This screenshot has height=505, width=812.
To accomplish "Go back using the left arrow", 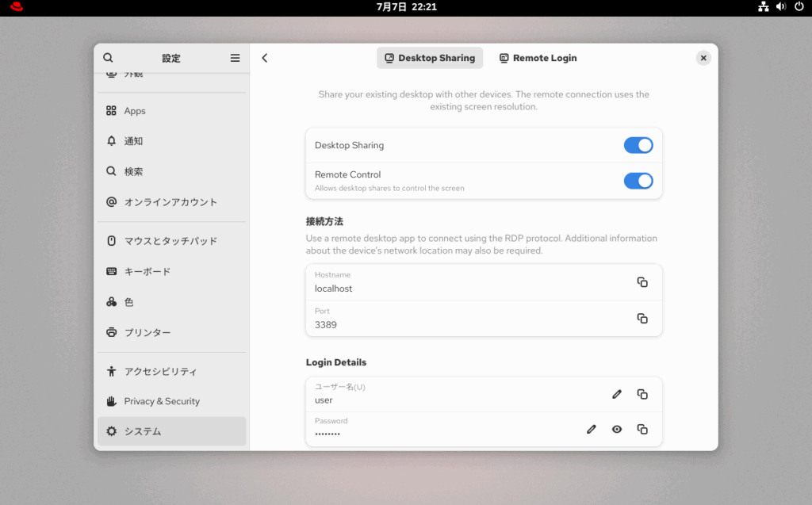I will pos(265,58).
